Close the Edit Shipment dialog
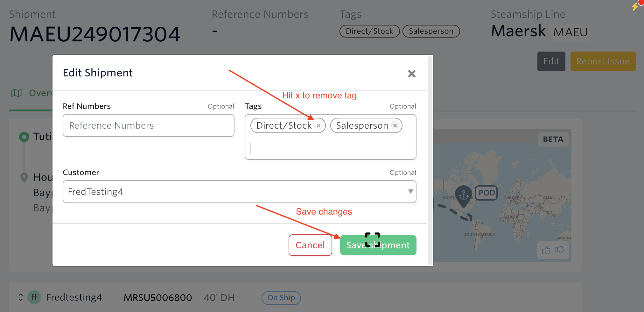 point(412,74)
